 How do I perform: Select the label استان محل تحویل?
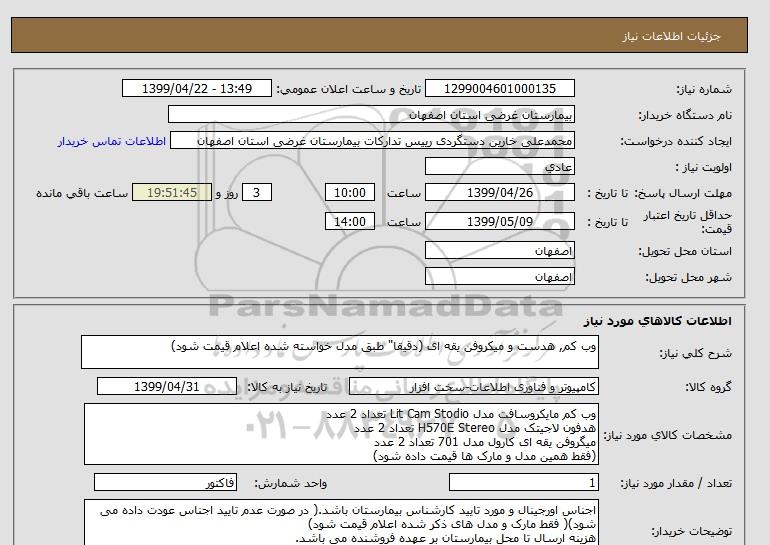tap(685, 251)
